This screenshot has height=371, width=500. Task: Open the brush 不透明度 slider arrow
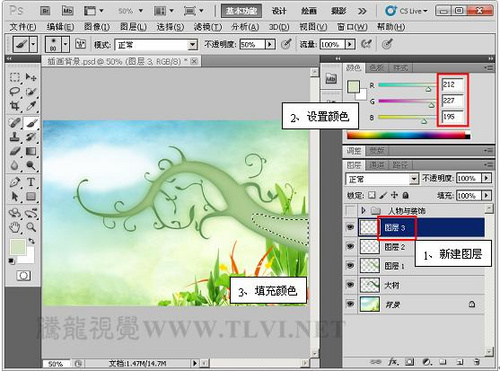(270, 44)
